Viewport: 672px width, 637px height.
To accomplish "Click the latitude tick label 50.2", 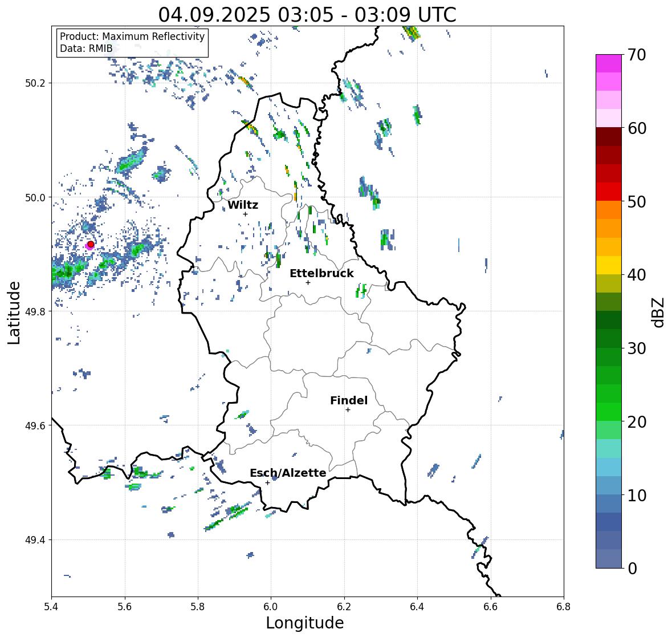I will [x=35, y=83].
